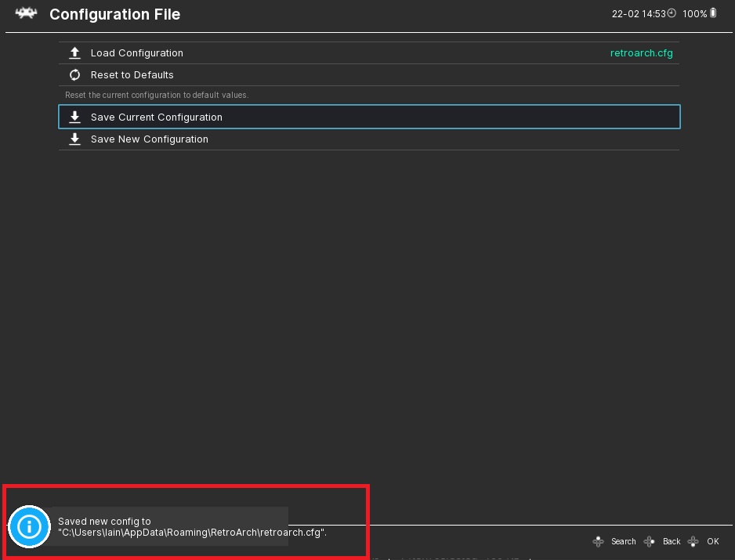Click the Load Configuration upload arrow icon
This screenshot has height=560, width=735.
(x=74, y=53)
